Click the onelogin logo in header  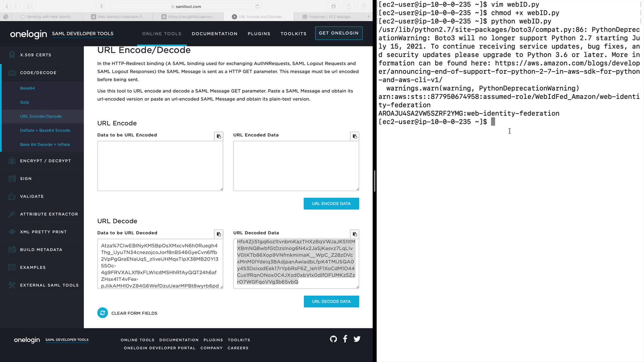(x=28, y=34)
